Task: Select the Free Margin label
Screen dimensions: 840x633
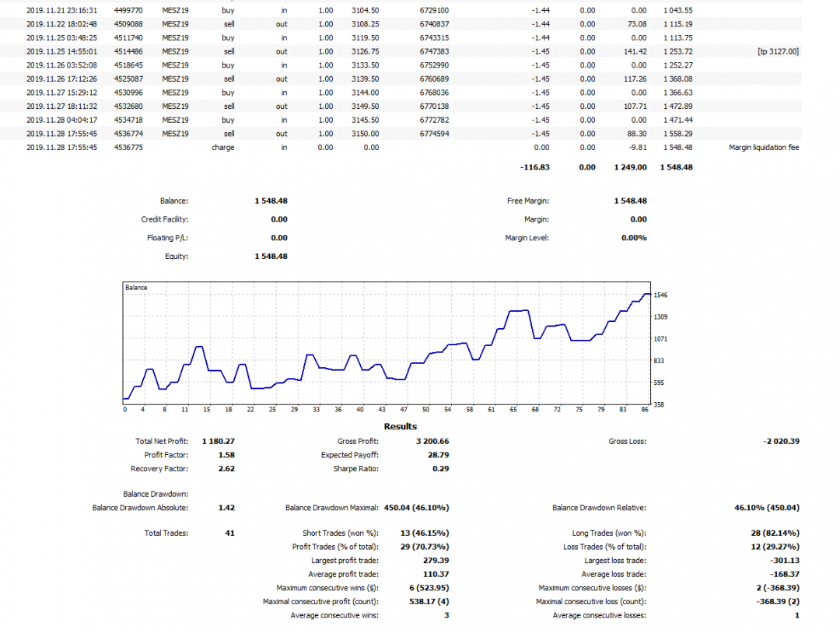Action: pos(527,201)
